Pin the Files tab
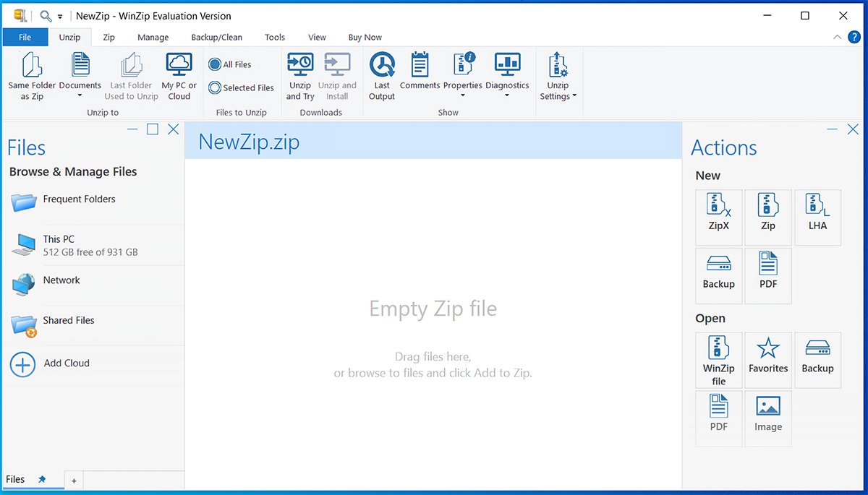 [43, 479]
